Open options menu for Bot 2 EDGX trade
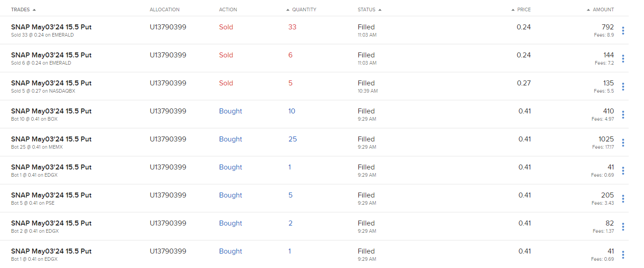 623,227
